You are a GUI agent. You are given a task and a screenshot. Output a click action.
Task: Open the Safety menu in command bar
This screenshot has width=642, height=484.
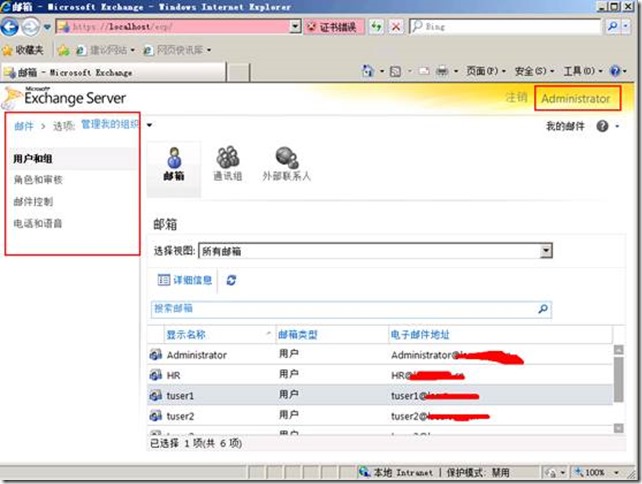(534, 71)
